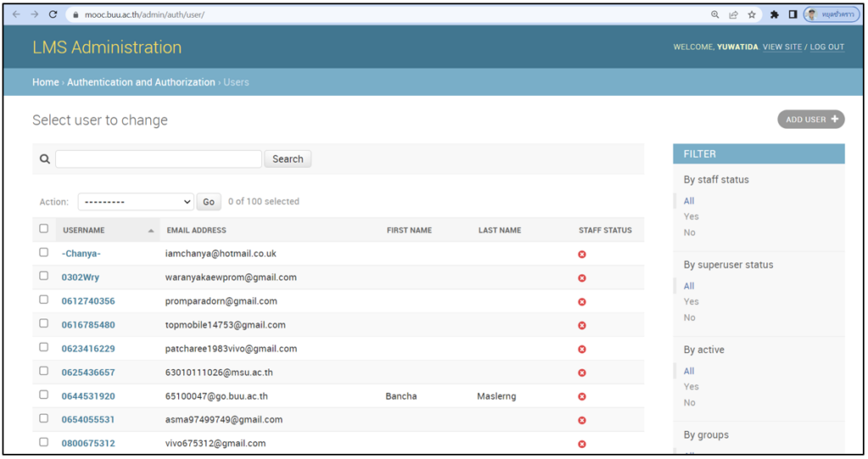This screenshot has width=868, height=459.
Task: Open the browser extensions puzzle icon
Action: (774, 14)
